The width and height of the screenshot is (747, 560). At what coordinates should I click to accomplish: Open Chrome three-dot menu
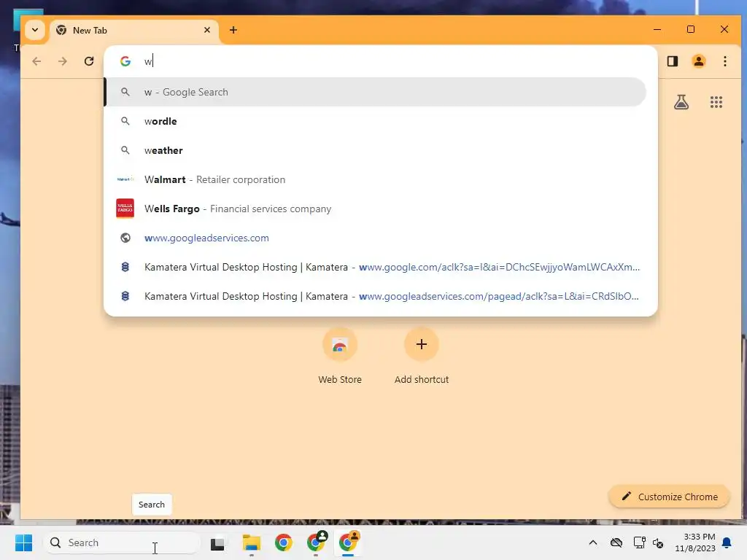[724, 61]
